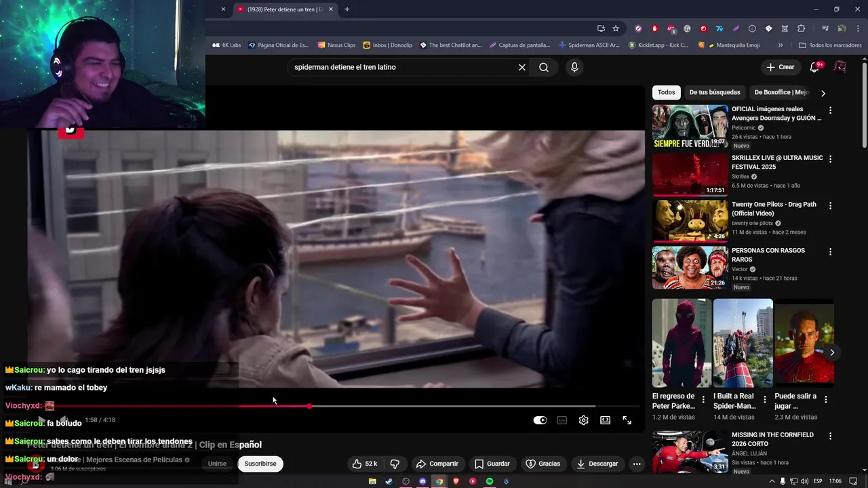Image resolution: width=868 pixels, height=488 pixels.
Task: Open MISSING IN THE CORNFIELD video thumbnail
Action: pyautogui.click(x=690, y=451)
